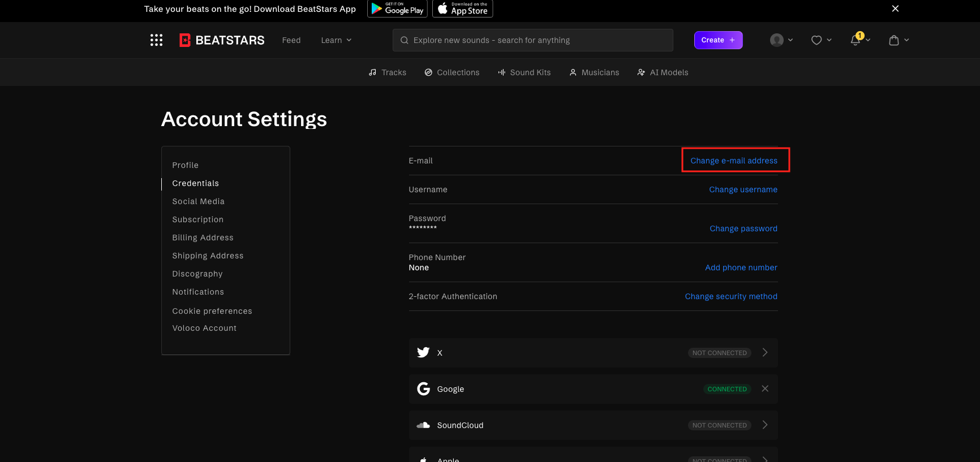The image size is (980, 462).
Task: Open the favorites heart icon
Action: (x=816, y=40)
